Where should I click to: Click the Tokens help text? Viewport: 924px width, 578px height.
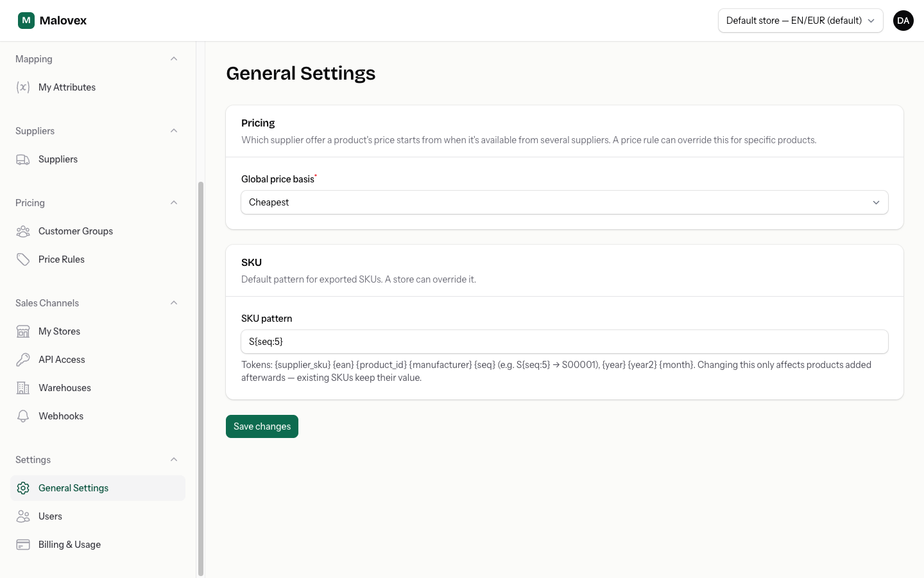pyautogui.click(x=556, y=371)
